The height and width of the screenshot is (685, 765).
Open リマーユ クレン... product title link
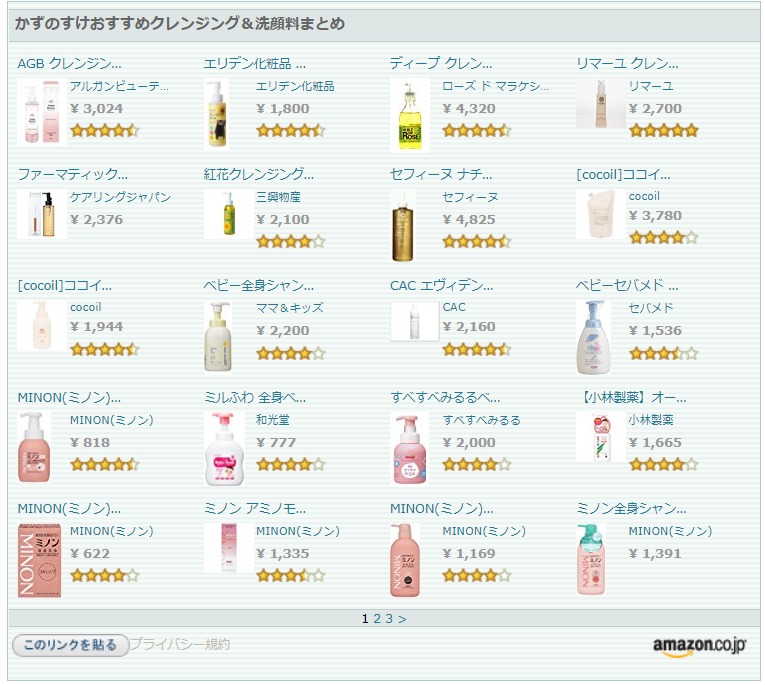coord(627,63)
